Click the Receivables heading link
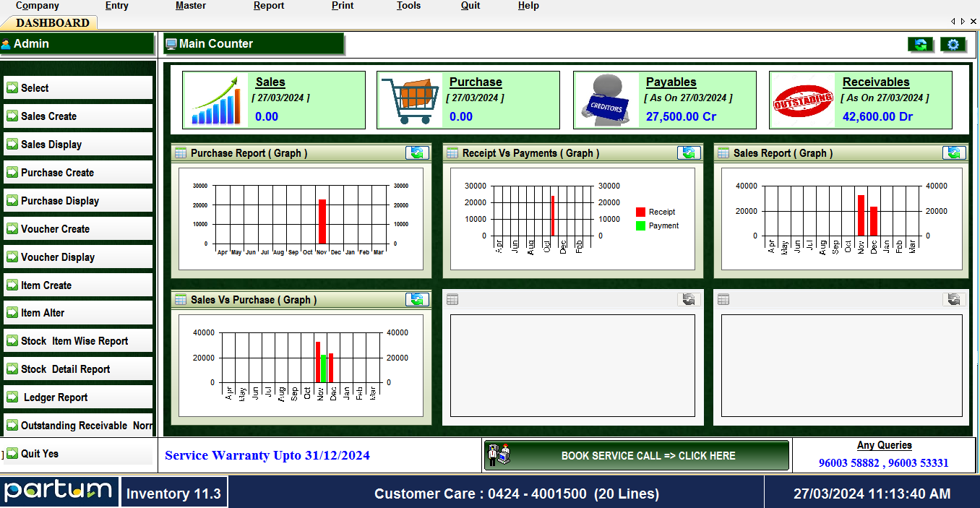This screenshot has width=980, height=508. click(x=876, y=82)
